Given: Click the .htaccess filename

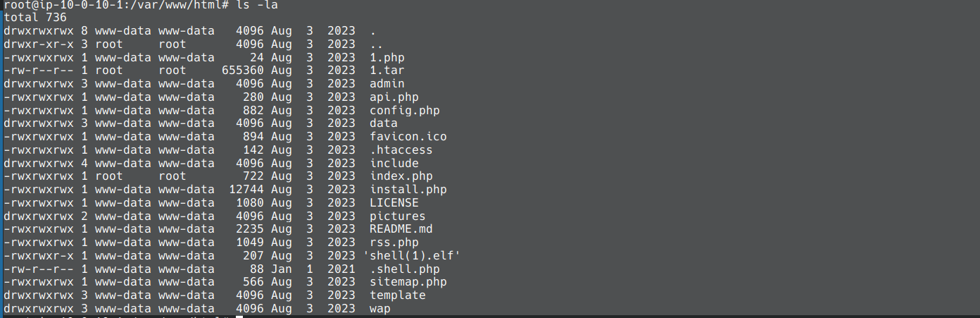Looking at the screenshot, I should [x=401, y=150].
